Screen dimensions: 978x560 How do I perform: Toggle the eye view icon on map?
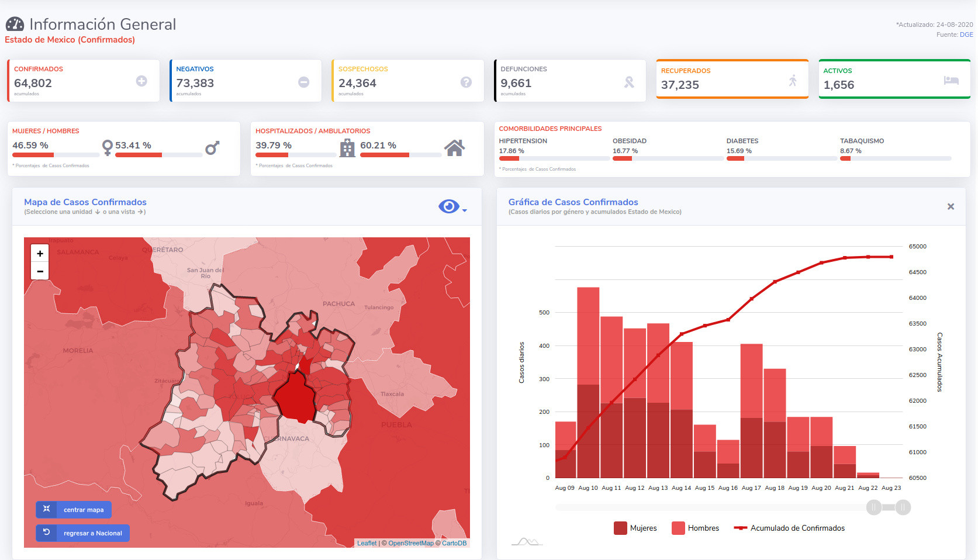pyautogui.click(x=449, y=206)
